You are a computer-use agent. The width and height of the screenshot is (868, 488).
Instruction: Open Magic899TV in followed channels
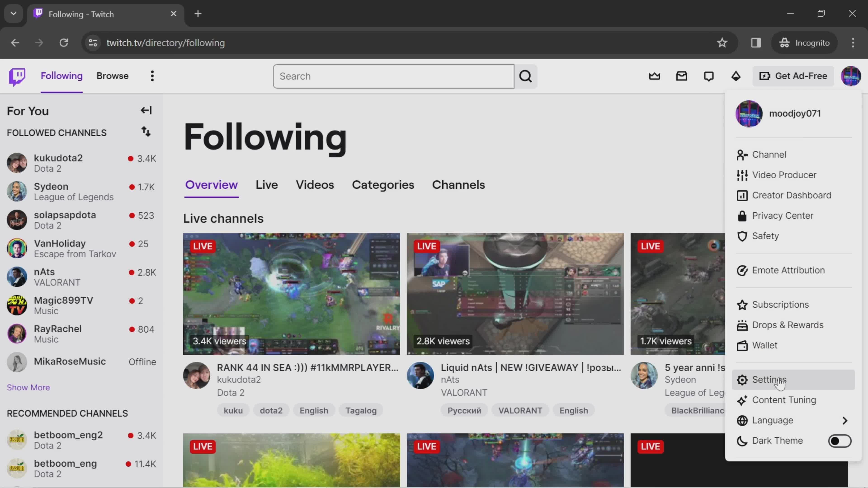[x=81, y=305]
